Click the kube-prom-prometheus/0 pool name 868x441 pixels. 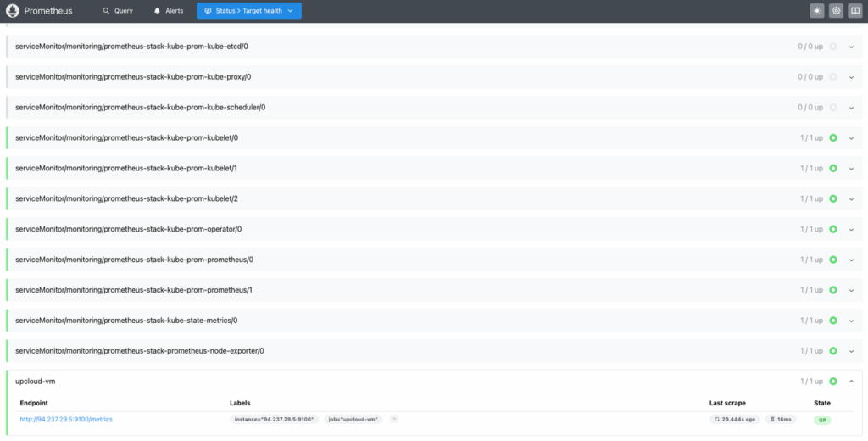pyautogui.click(x=135, y=260)
